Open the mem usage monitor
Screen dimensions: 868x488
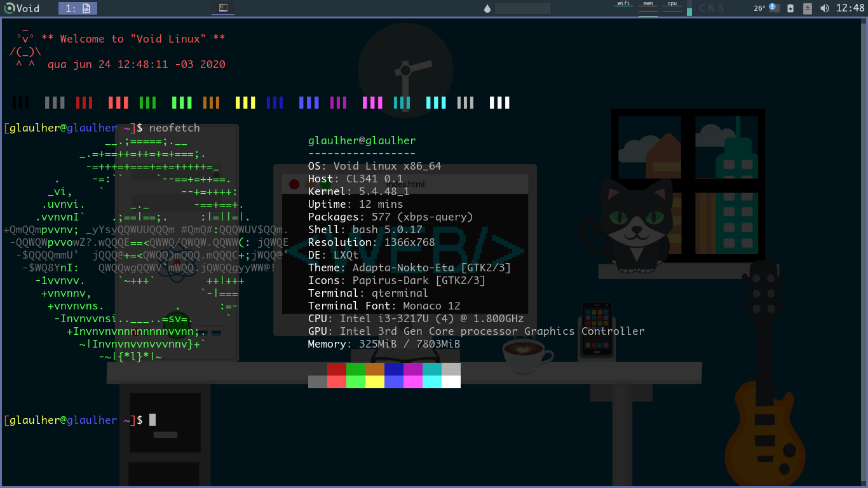click(x=648, y=6)
